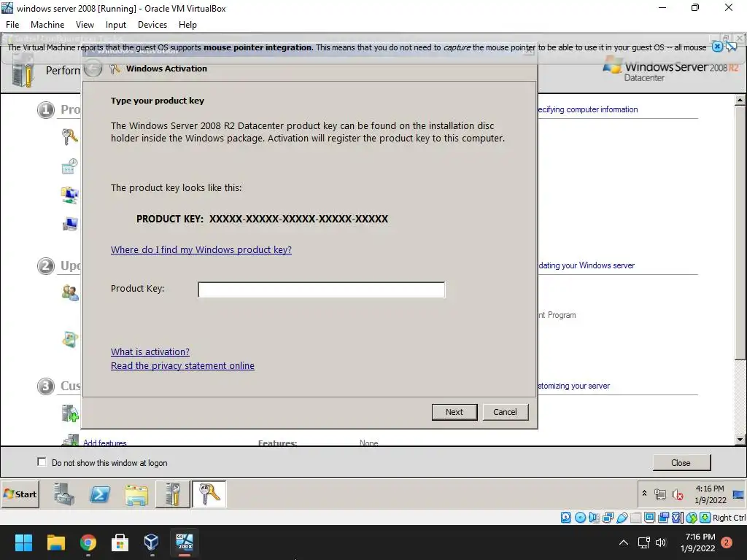This screenshot has height=560, width=747.
Task: Open Microsoft Store from host taskbar
Action: [x=120, y=542]
